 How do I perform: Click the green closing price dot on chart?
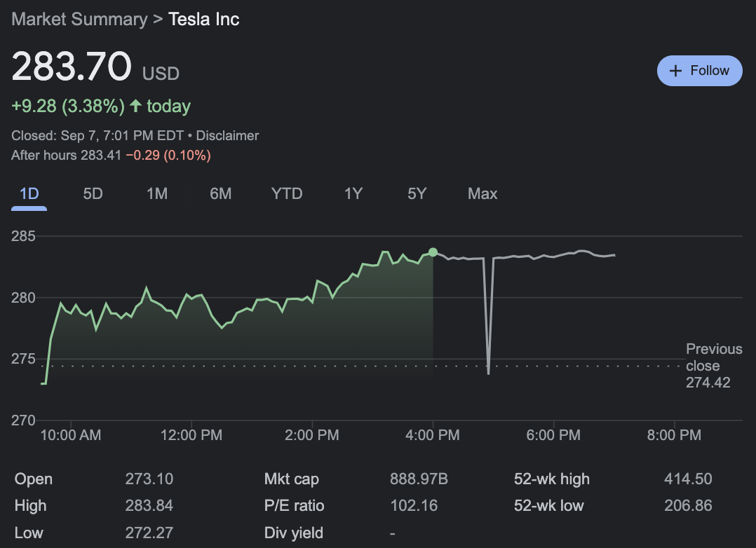(x=433, y=252)
